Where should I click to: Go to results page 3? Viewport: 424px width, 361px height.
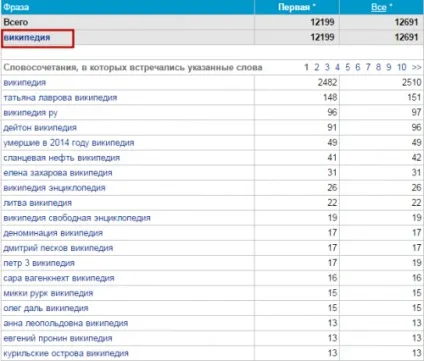327,67
